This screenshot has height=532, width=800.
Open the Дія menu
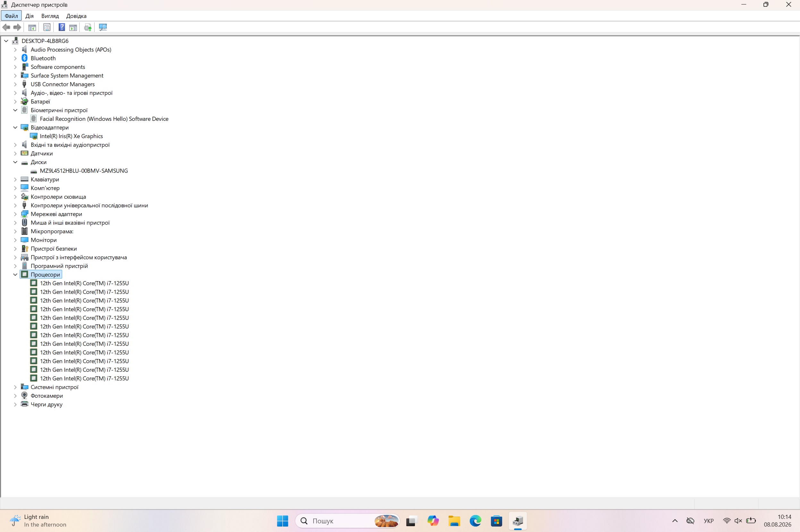[29, 16]
